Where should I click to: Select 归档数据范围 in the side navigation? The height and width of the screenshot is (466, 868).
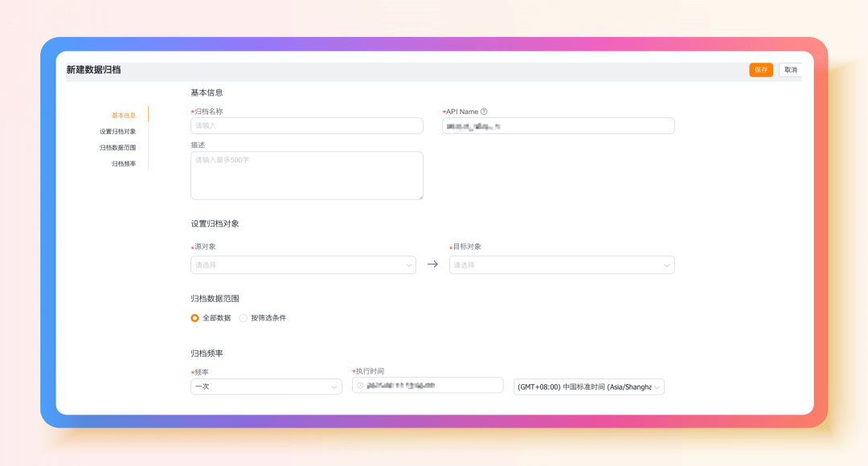tap(117, 148)
